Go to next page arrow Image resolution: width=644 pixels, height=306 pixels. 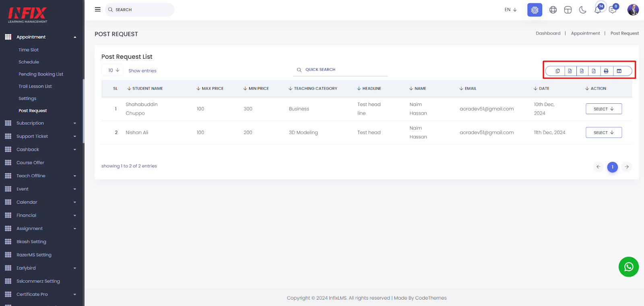coord(627,167)
